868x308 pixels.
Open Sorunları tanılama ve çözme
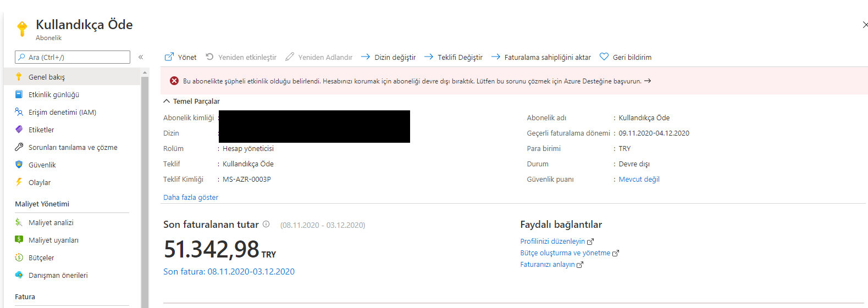(x=72, y=147)
